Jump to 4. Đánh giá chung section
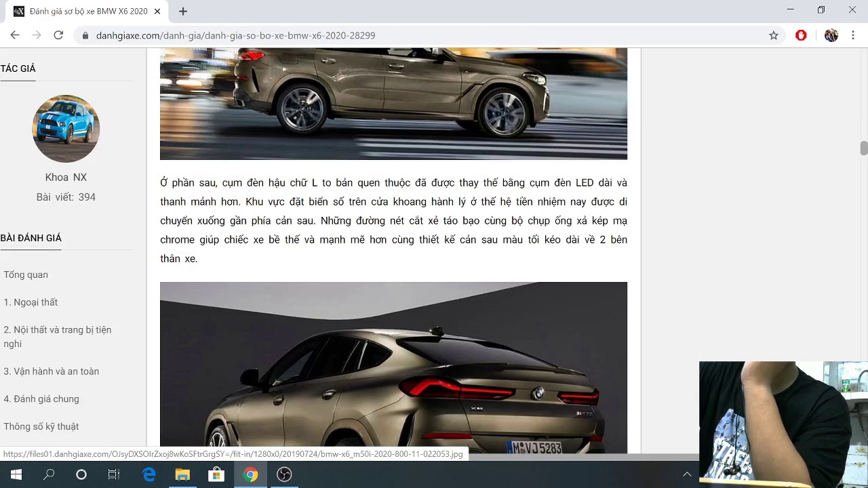This screenshot has height=488, width=868. (41, 399)
